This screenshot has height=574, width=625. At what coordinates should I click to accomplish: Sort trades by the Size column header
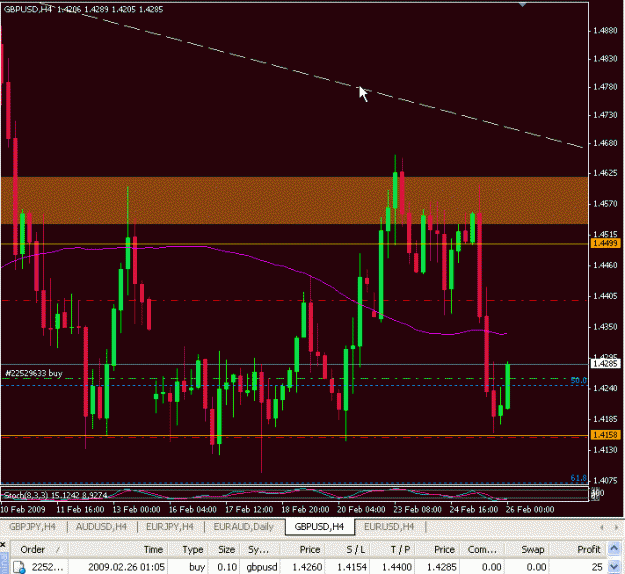[226, 549]
